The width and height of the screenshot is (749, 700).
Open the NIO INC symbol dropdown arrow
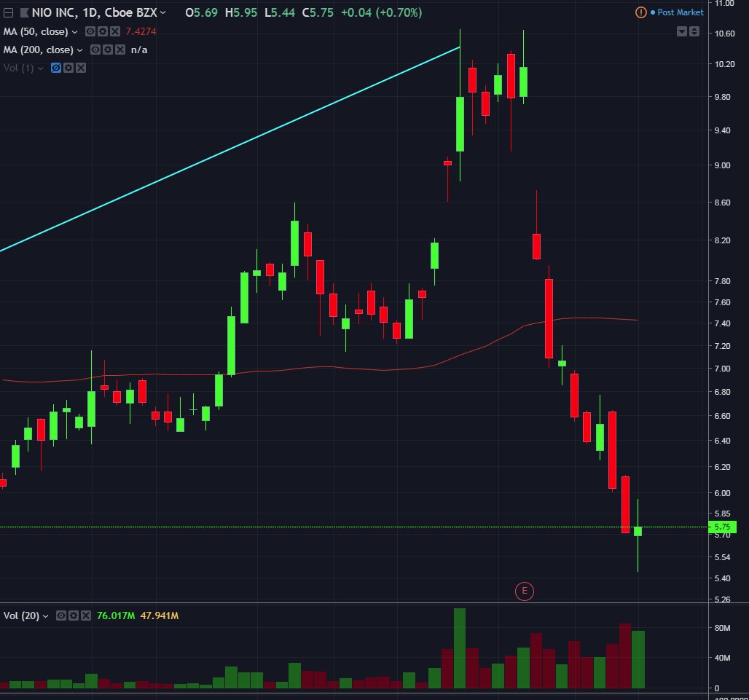coord(163,12)
